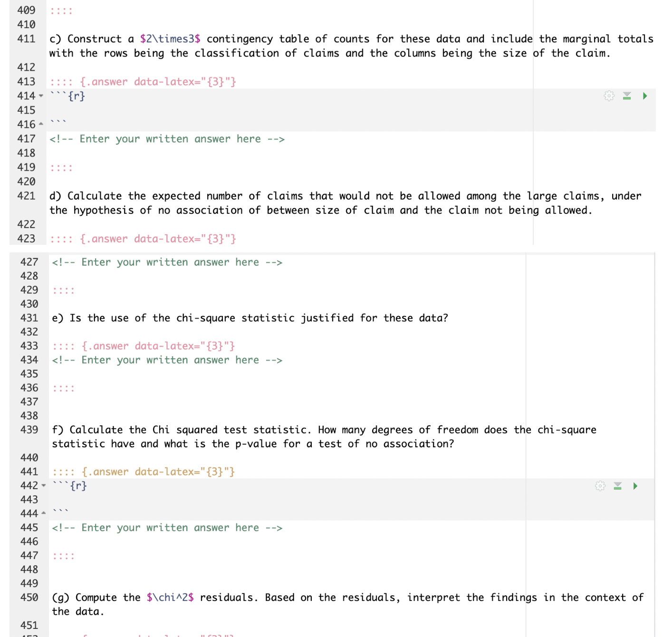This screenshot has height=637, width=672.
Task: Run the R chunk at line 442
Action: point(635,486)
